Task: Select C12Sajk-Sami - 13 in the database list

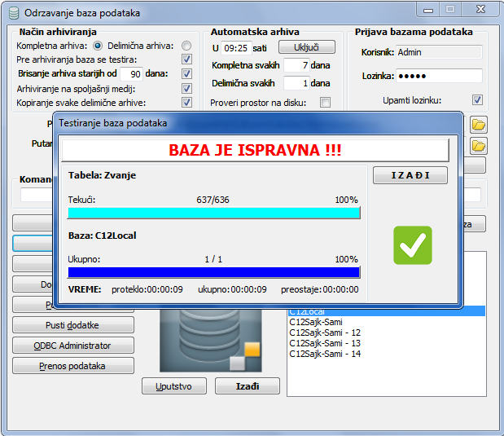Action: [325, 343]
